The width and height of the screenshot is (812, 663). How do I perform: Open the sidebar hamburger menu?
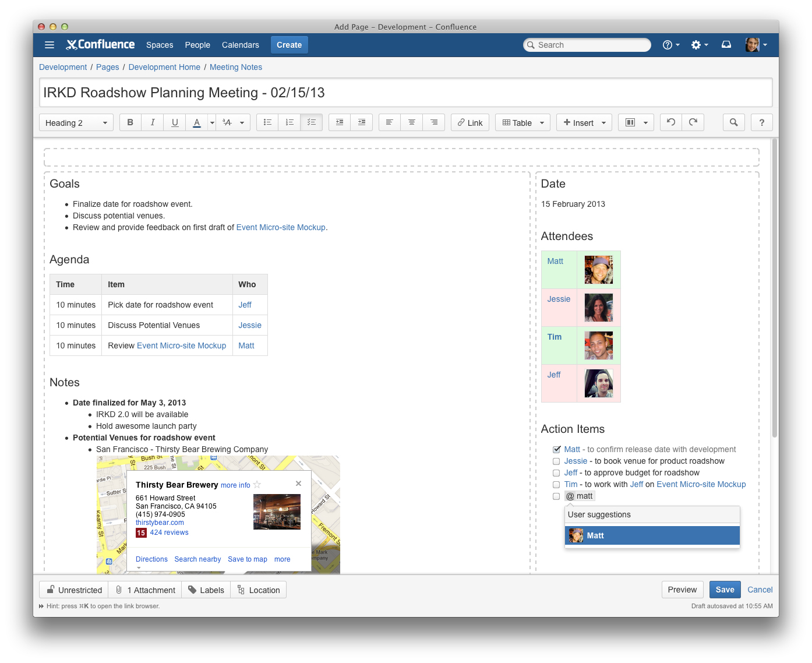click(x=50, y=45)
